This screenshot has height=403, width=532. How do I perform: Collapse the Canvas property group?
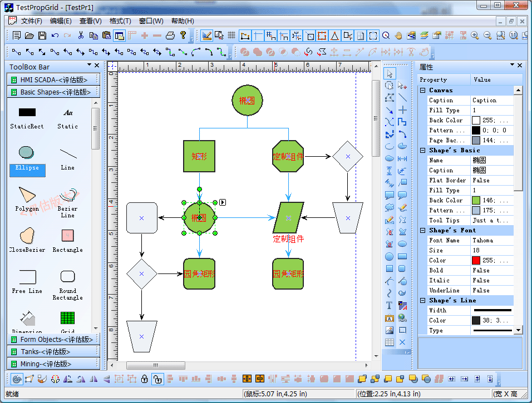(422, 90)
